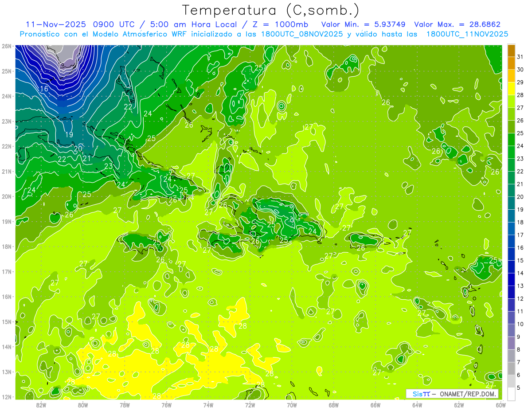Image resolution: width=532 pixels, height=411 pixels.
Task: Pick the gray legend band between 6 and 7
Action: pos(511,368)
